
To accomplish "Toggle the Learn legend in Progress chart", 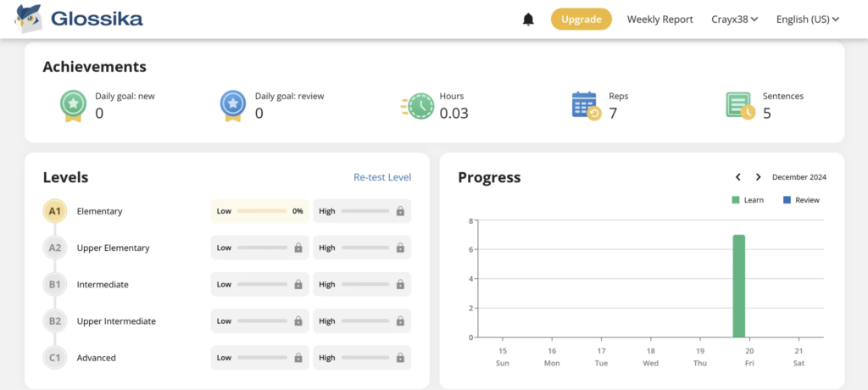I will click(748, 200).
